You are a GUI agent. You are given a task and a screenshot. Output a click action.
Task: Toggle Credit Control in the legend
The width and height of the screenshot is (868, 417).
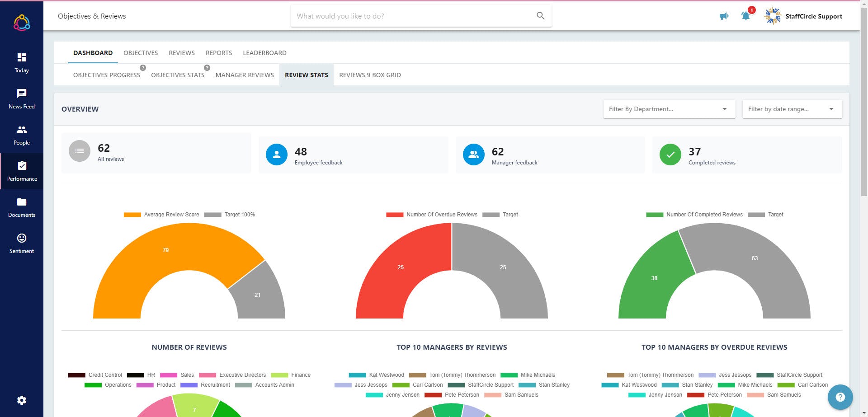95,375
